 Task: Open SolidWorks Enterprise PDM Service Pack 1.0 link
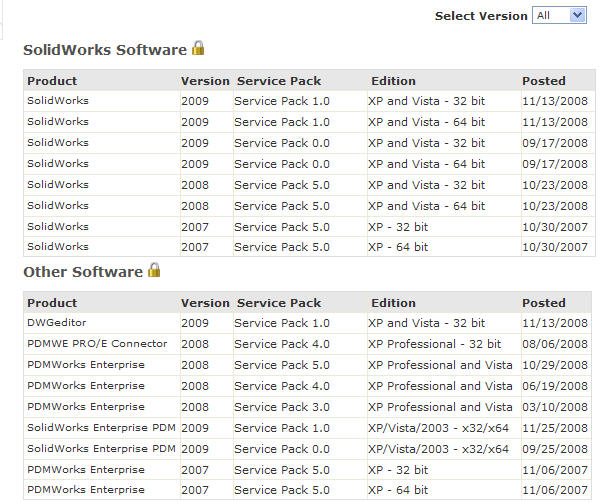coord(101,427)
